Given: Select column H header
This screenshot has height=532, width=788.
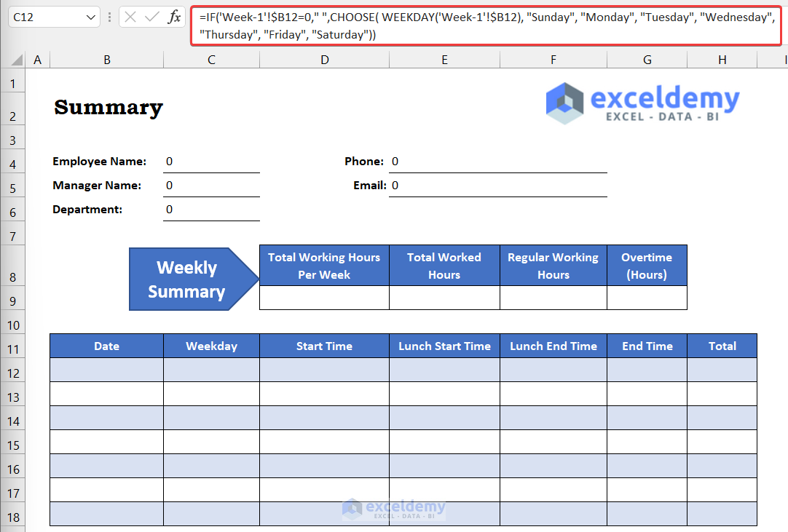Looking at the screenshot, I should click(x=722, y=60).
